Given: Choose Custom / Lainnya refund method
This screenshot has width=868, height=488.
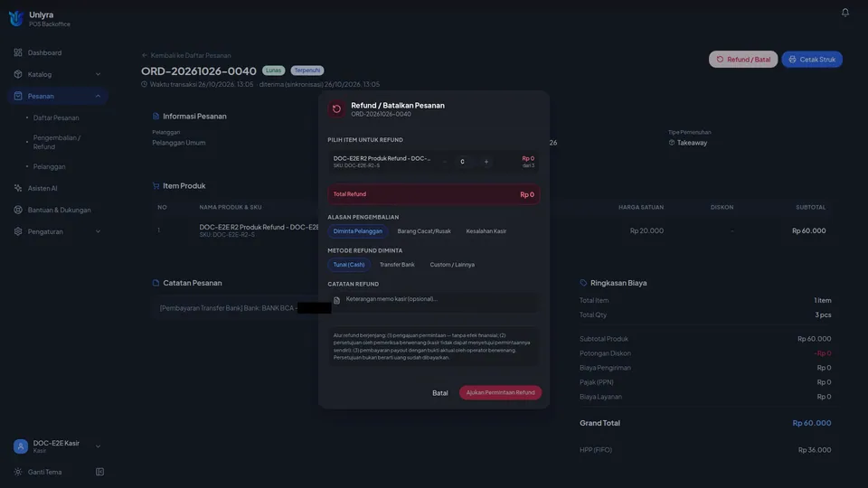Looking at the screenshot, I should coord(452,265).
